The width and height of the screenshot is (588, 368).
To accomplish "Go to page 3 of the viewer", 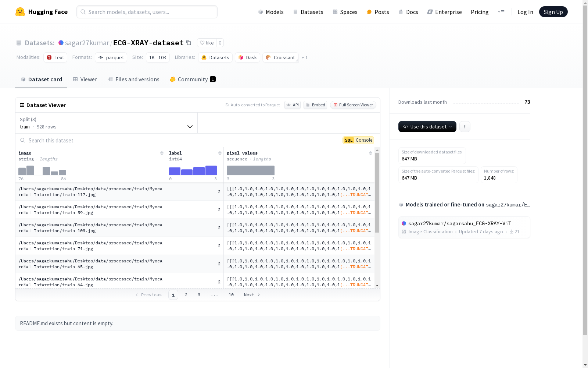I will (x=199, y=295).
